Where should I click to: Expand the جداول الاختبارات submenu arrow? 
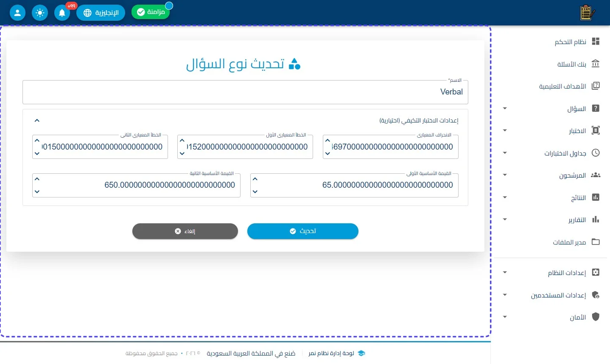[505, 153]
